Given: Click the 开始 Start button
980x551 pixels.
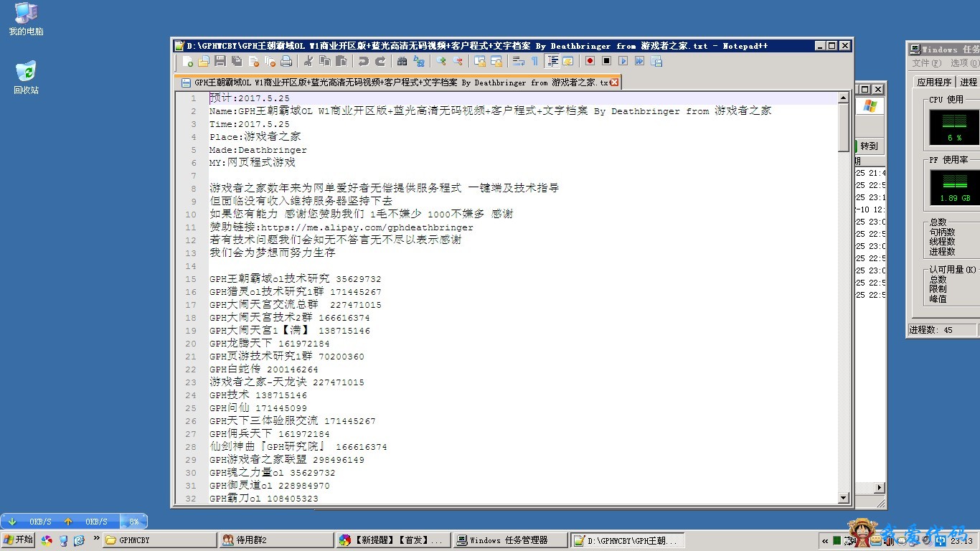Looking at the screenshot, I should pos(19,540).
